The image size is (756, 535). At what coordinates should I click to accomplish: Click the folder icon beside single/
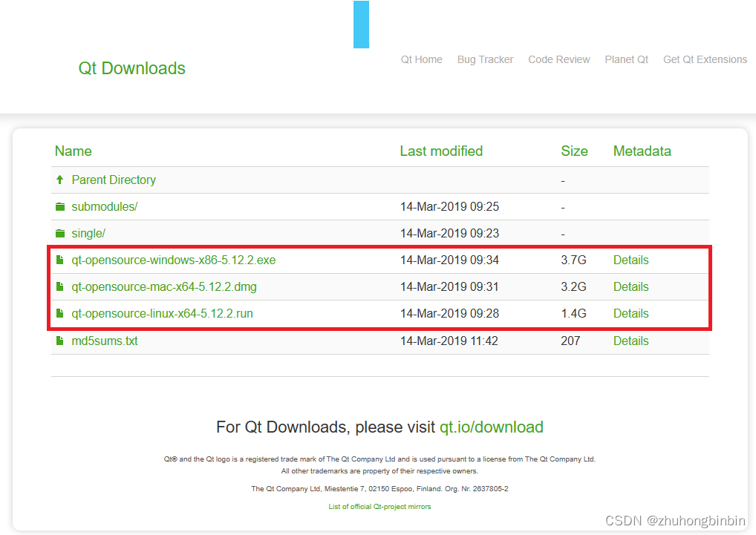(60, 233)
